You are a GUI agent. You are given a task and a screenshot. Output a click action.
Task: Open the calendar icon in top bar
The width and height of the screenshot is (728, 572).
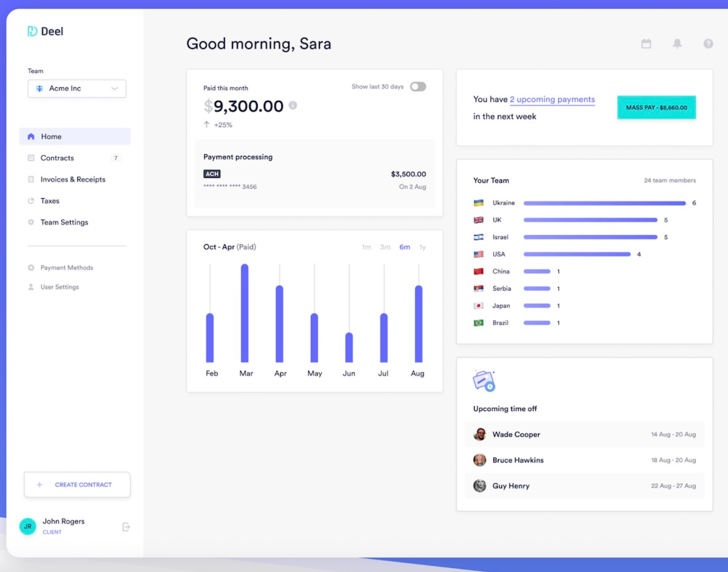point(646,44)
